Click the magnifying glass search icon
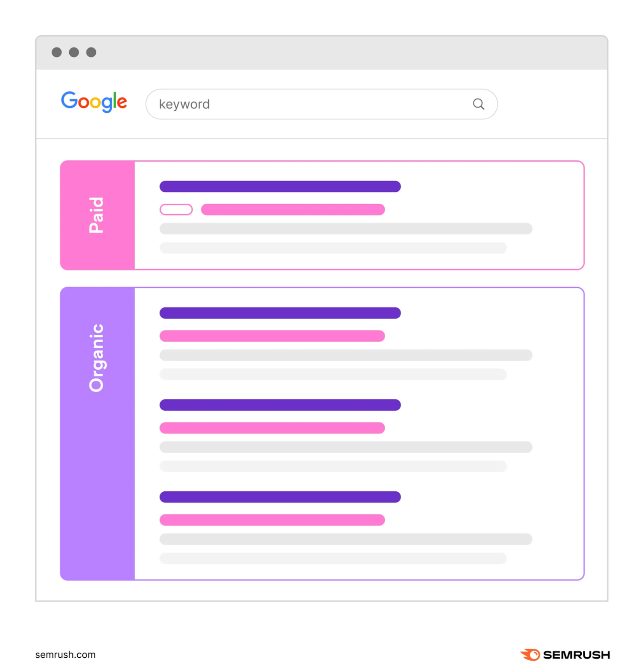The width and height of the screenshot is (644, 672). click(x=478, y=104)
